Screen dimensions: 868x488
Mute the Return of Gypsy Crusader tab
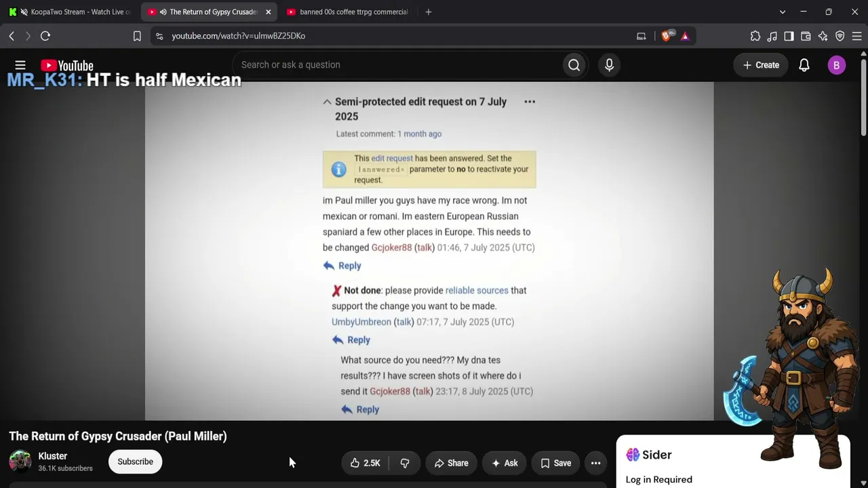163,12
